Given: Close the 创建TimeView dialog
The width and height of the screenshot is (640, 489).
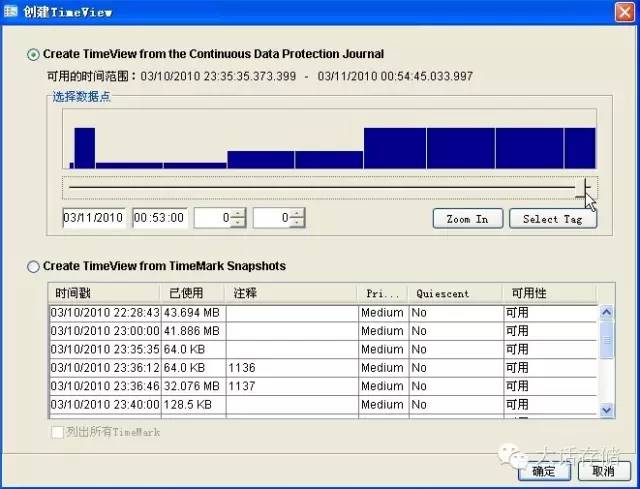Looking at the screenshot, I should pos(625,12).
